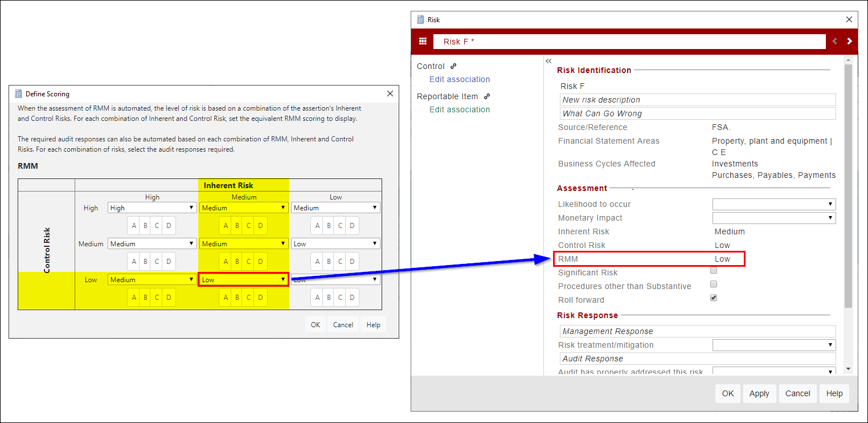
Task: Check Procedures other than Substantive
Action: 714,284
